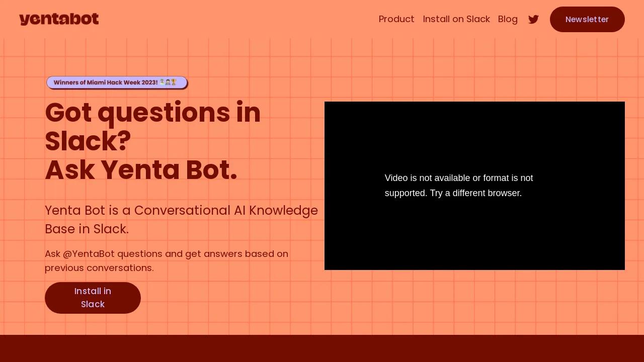Viewport: 644px width, 362px height.
Task: Subscribe via the Newsletter button
Action: click(x=587, y=19)
